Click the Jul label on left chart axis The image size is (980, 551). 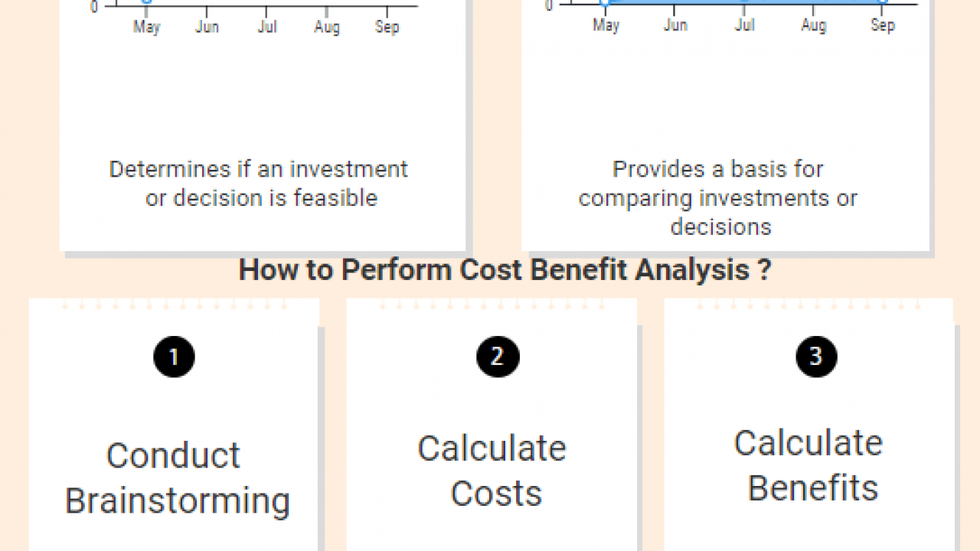267,28
